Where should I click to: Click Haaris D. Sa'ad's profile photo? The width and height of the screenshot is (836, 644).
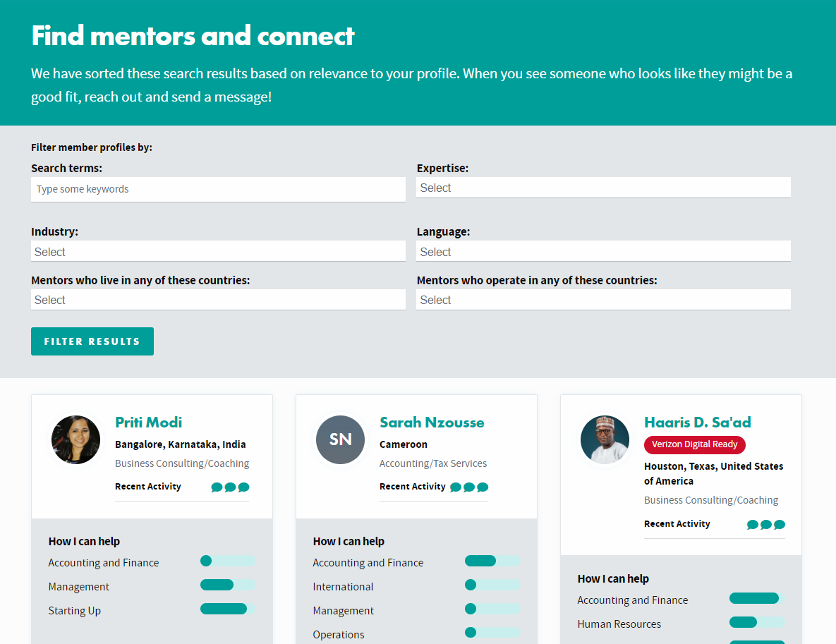605,440
